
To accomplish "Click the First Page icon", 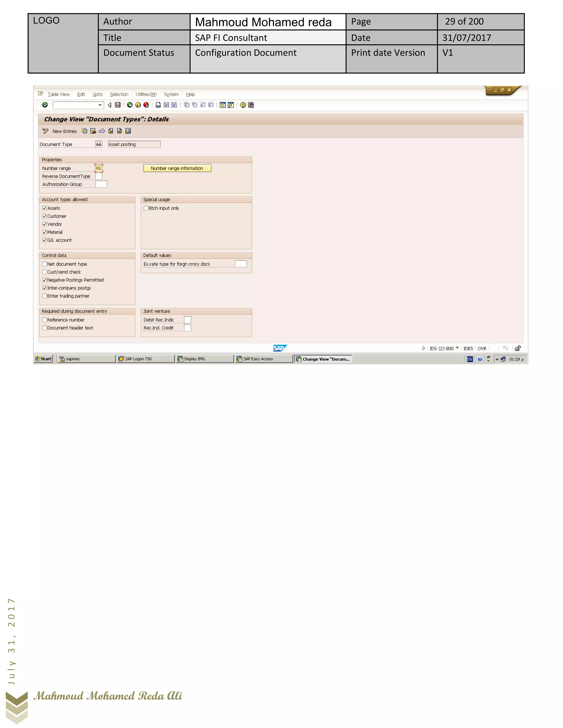I will [x=187, y=105].
